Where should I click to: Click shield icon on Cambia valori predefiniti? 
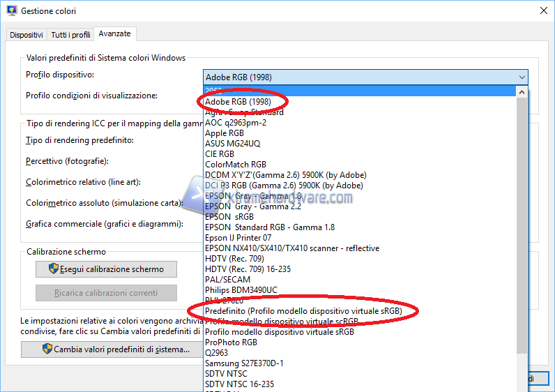pyautogui.click(x=47, y=349)
